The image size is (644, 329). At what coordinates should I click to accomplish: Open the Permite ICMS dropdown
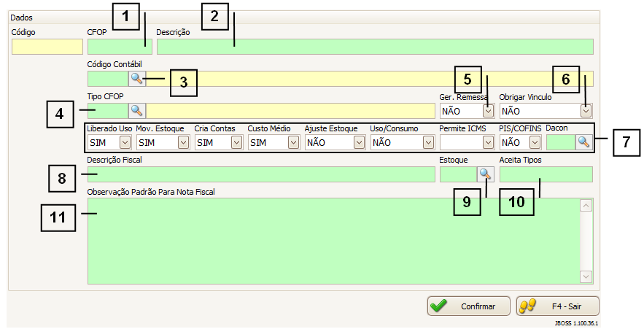click(x=488, y=142)
